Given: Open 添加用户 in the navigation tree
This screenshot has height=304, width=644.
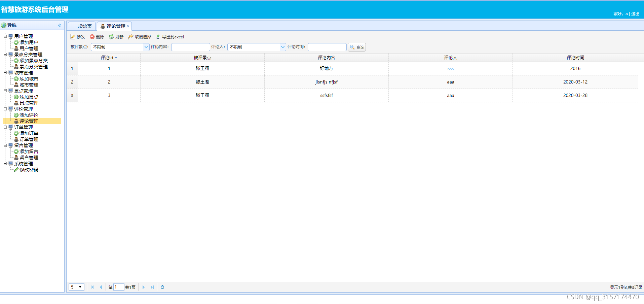Looking at the screenshot, I should tap(29, 42).
